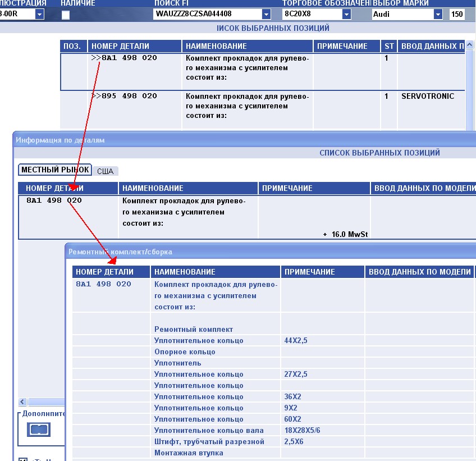Click the 18X28X5/6 note value
Viewport: 476px width, 461px height.
click(x=302, y=430)
